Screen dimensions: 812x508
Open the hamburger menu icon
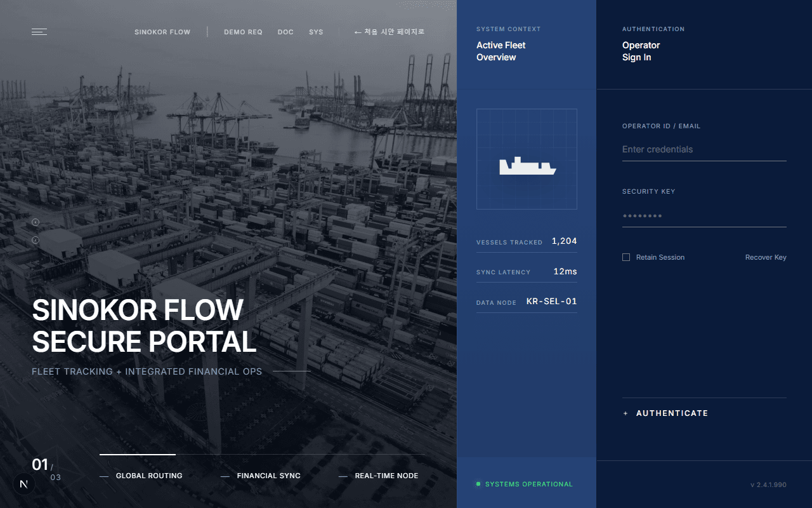click(x=39, y=32)
